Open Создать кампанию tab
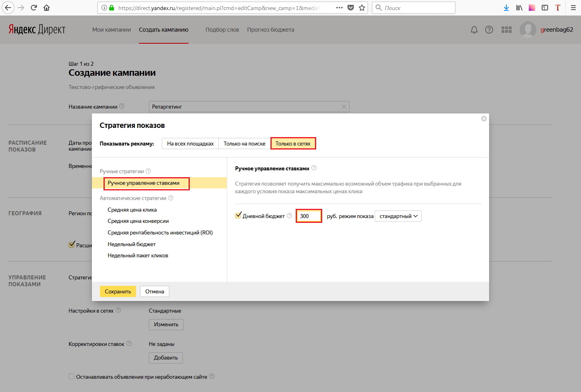The height and width of the screenshot is (392, 581). click(164, 30)
